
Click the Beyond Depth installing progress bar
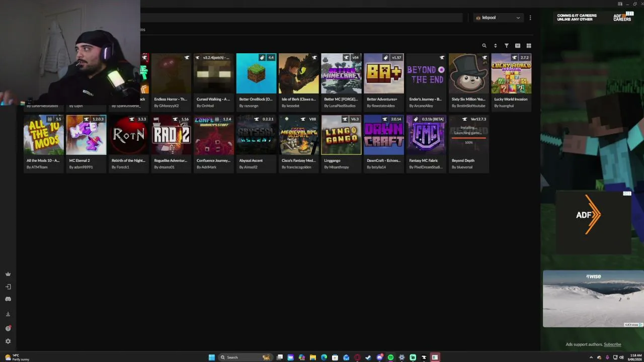(469, 138)
